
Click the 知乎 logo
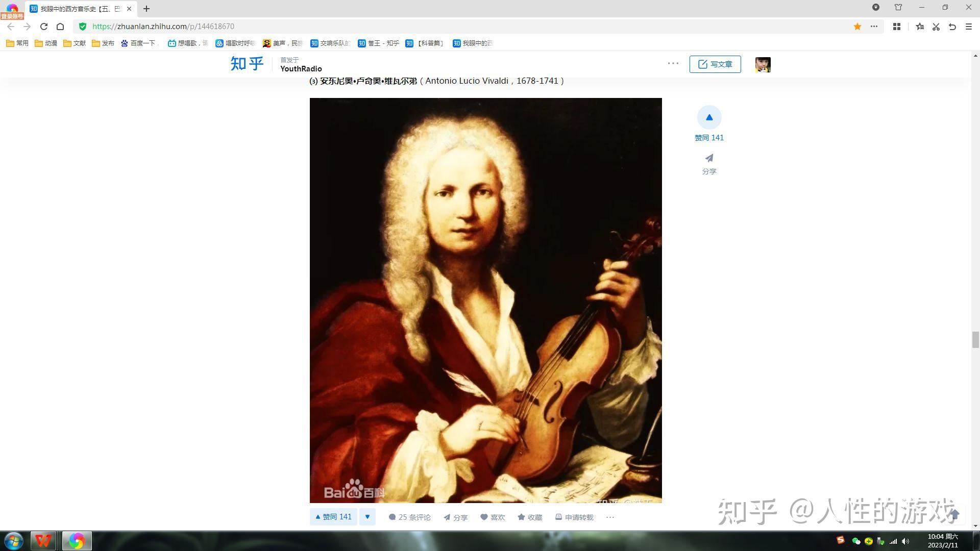coord(247,64)
